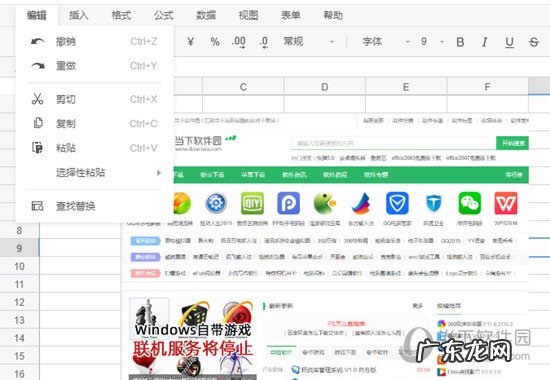The height and width of the screenshot is (380, 550).
Task: Toggle underline U formatting
Action: pos(509,42)
